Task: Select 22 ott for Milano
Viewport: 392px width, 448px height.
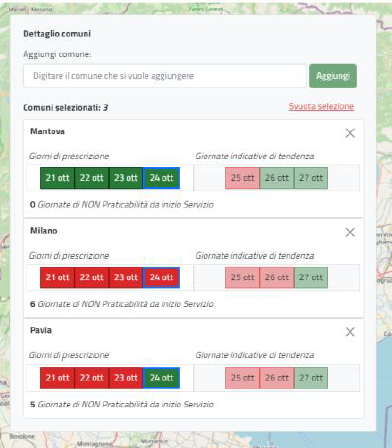Action: [92, 277]
